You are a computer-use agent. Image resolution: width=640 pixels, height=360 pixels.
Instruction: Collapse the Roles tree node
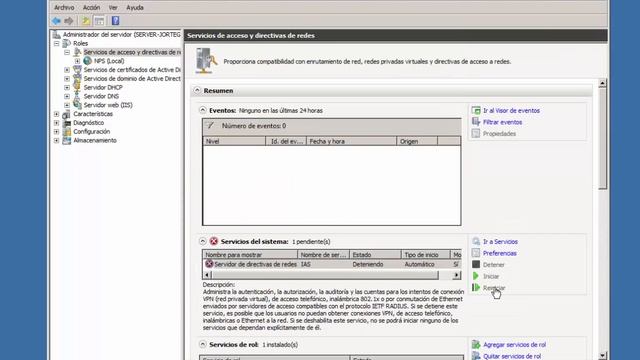coord(56,43)
